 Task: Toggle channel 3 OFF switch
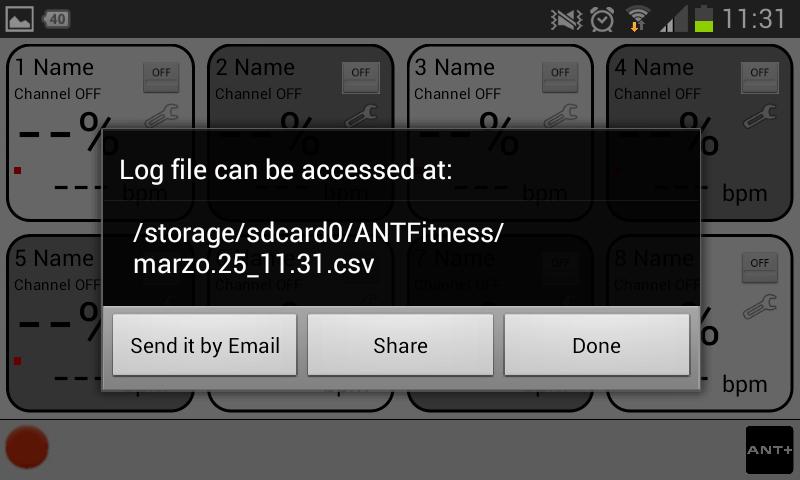[560, 78]
